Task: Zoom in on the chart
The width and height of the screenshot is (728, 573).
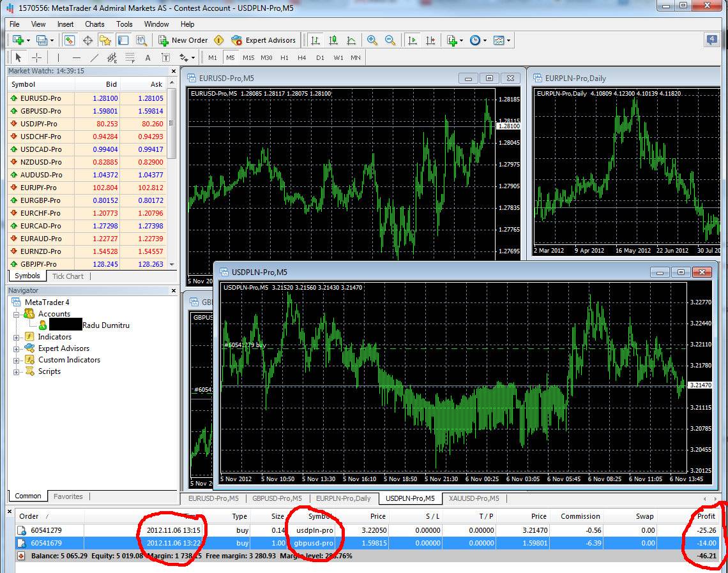Action: pyautogui.click(x=372, y=40)
